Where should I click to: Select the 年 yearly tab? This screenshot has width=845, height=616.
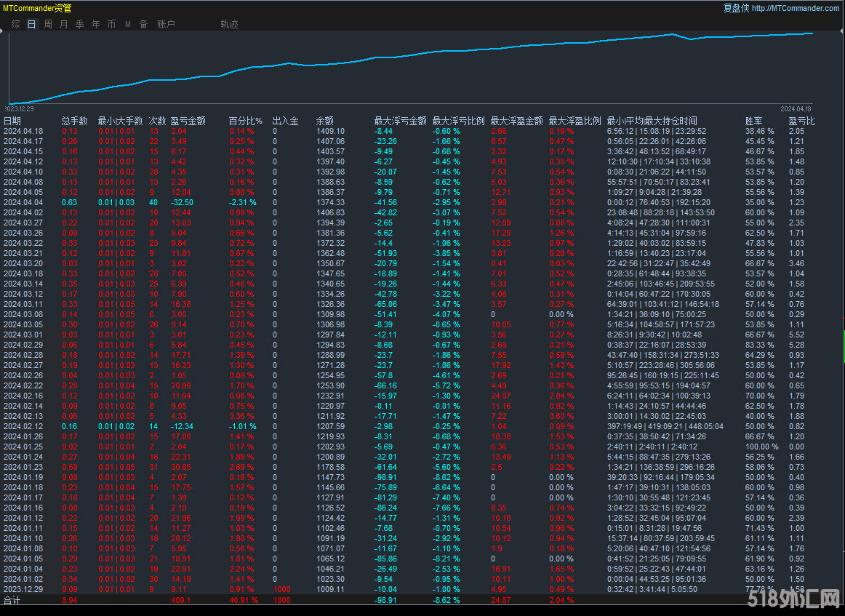click(x=95, y=24)
